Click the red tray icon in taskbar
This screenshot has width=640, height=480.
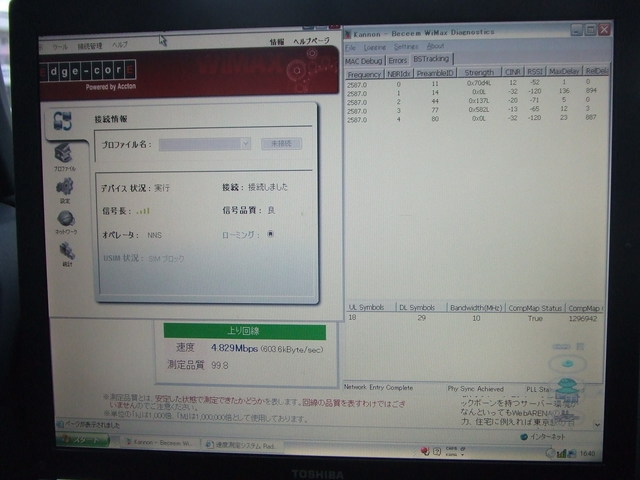(x=424, y=451)
